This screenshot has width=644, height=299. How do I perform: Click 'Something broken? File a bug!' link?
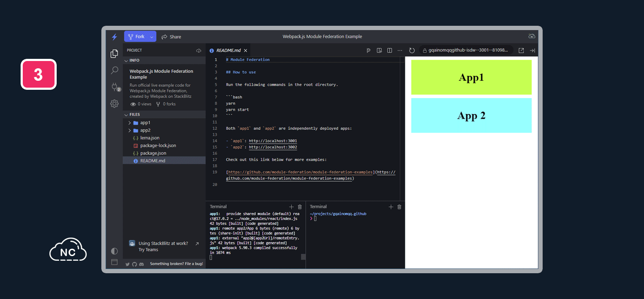(176, 264)
